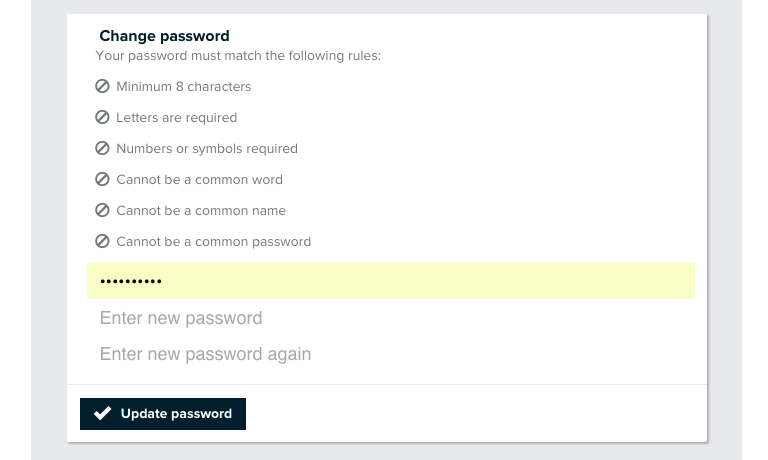This screenshot has height=460, width=768.
Task: Select the Cannot be a common word text
Action: tap(199, 180)
